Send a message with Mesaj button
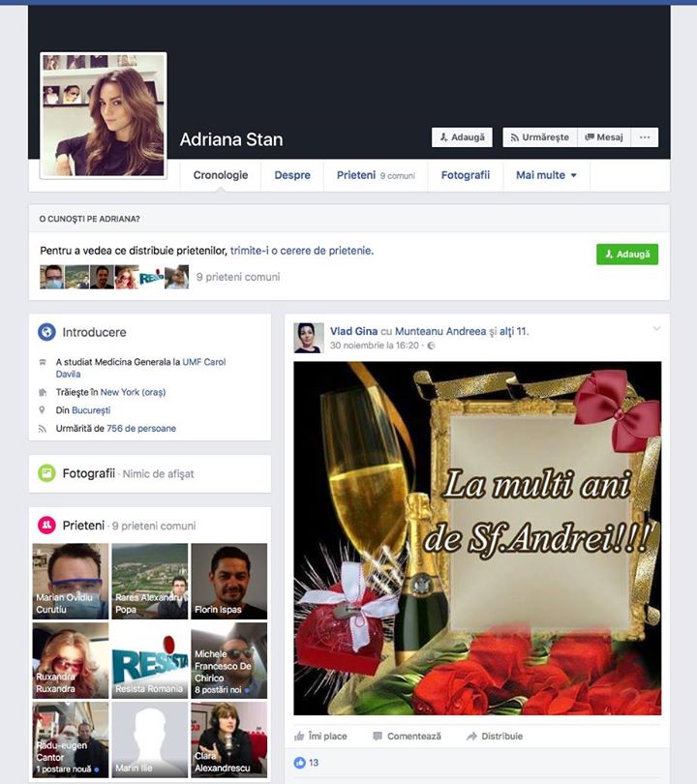 click(604, 137)
